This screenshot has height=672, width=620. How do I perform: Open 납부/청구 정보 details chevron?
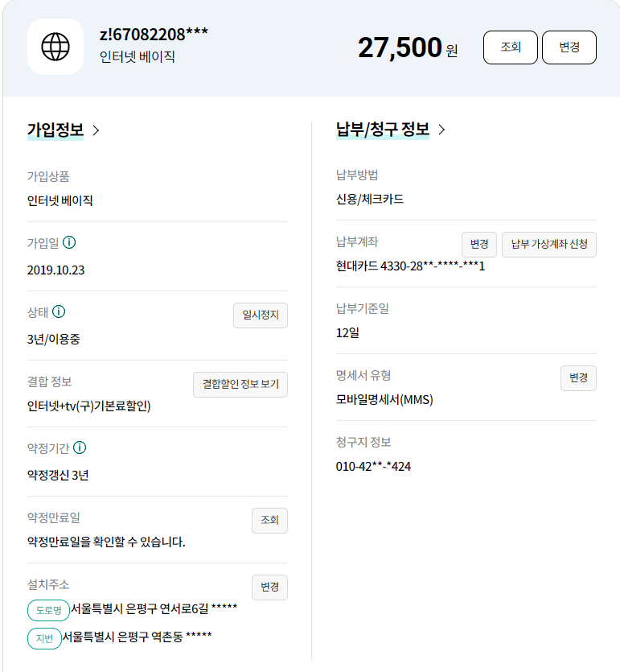click(441, 130)
